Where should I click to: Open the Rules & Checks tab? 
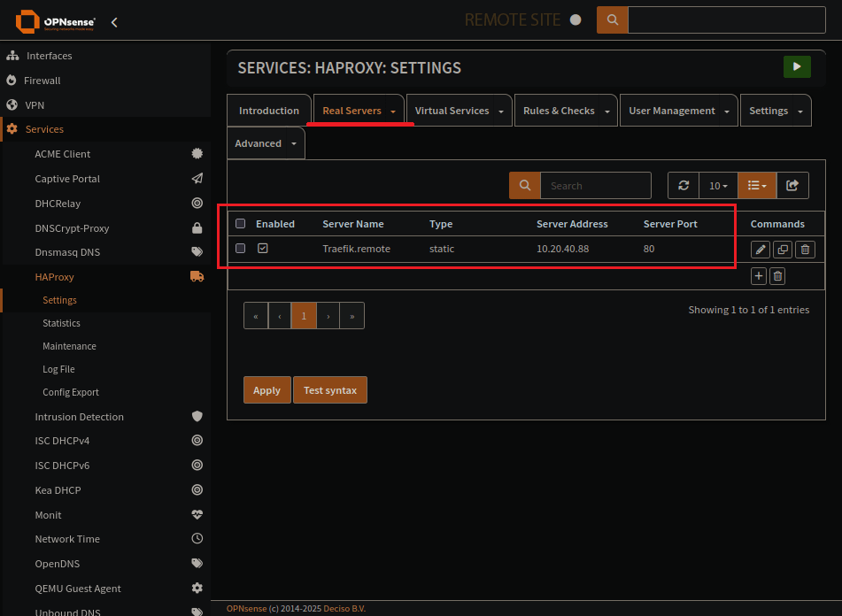pos(559,111)
